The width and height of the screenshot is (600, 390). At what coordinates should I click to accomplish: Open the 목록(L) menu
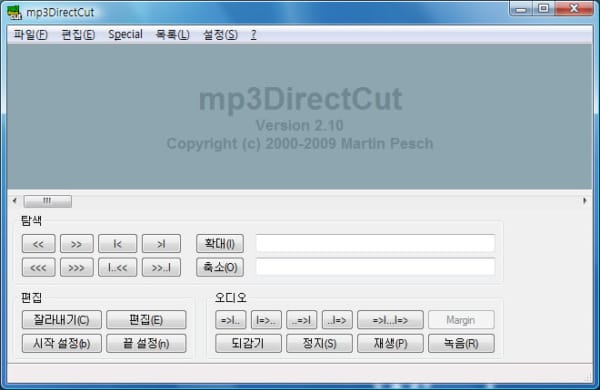click(172, 35)
